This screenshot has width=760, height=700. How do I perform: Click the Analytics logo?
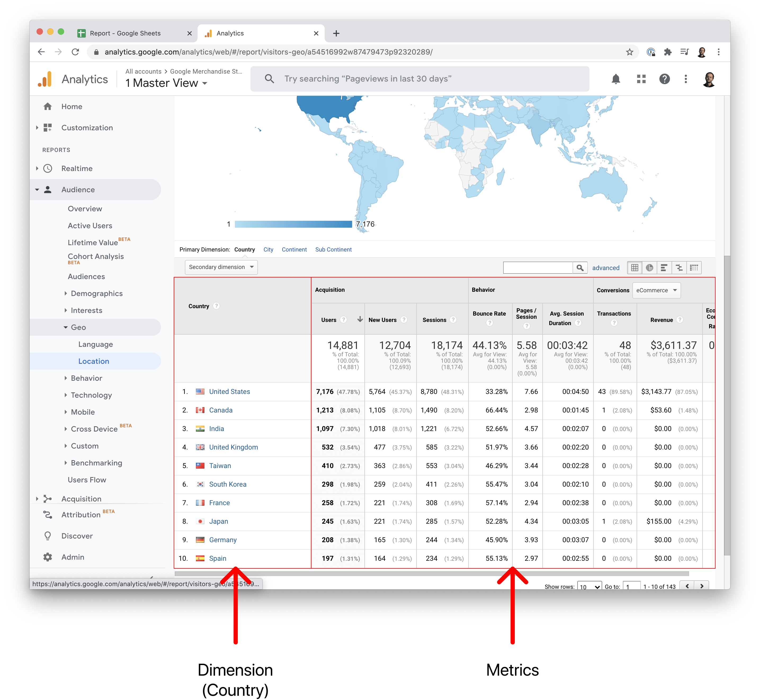coord(45,79)
